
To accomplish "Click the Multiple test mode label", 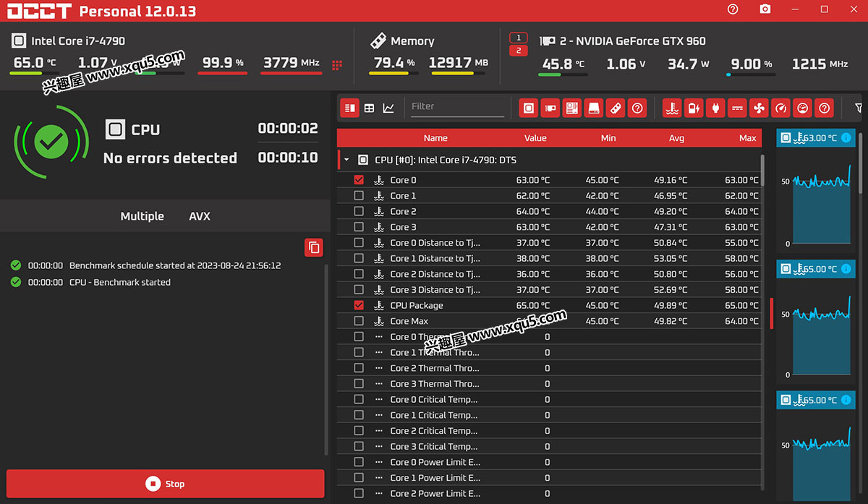I will [142, 216].
